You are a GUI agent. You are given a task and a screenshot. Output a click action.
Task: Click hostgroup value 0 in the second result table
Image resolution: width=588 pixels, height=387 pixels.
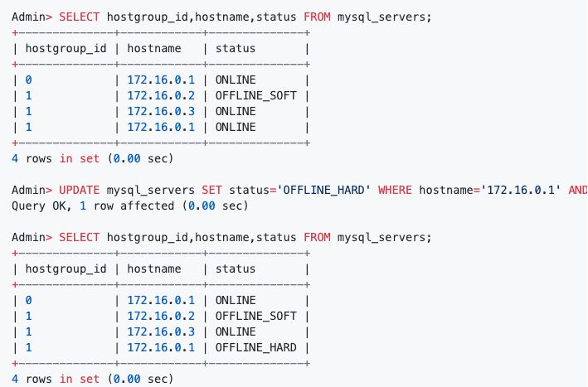point(28,300)
